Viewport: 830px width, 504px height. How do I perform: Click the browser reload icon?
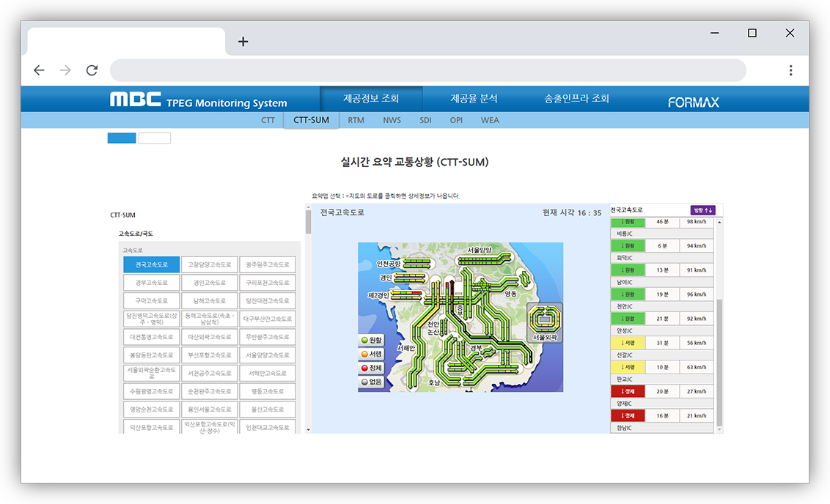click(92, 70)
